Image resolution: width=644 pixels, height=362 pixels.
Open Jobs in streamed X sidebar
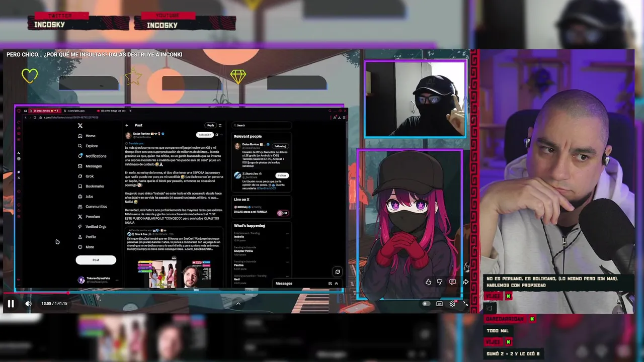click(86, 197)
